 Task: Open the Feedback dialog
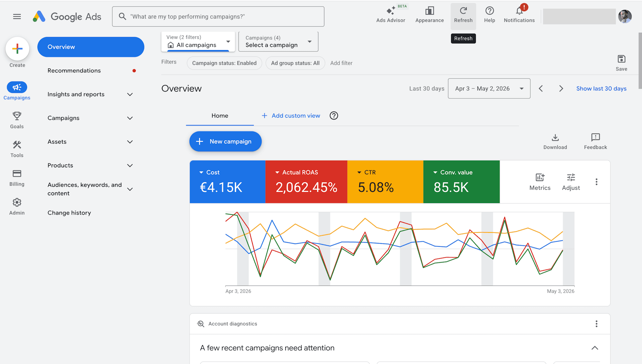pos(595,142)
